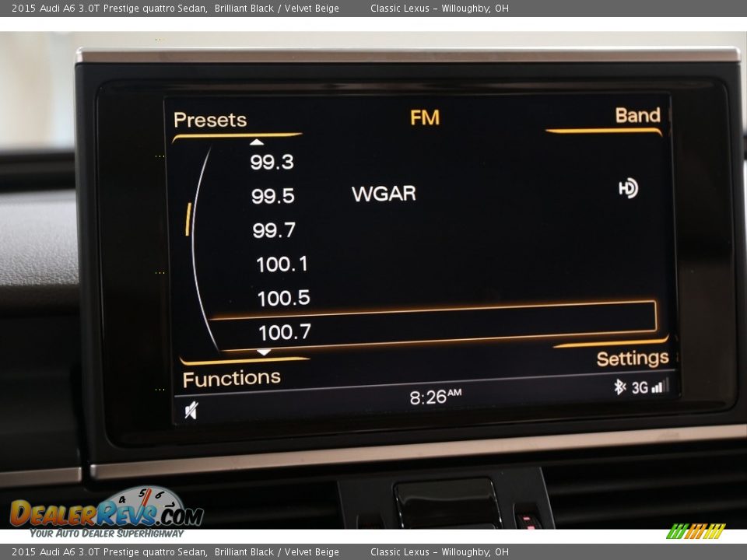Screen dimensions: 747x560
Task: Open the Band selection menu
Action: pos(637,115)
